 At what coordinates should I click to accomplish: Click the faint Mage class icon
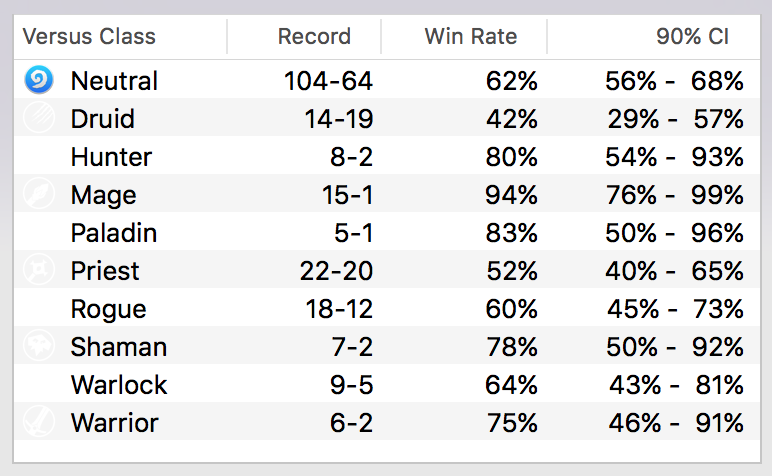39,194
